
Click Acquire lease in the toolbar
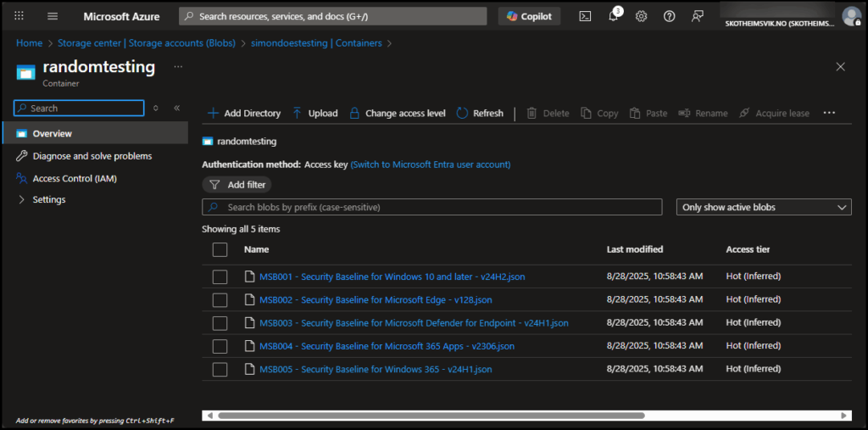(x=774, y=113)
